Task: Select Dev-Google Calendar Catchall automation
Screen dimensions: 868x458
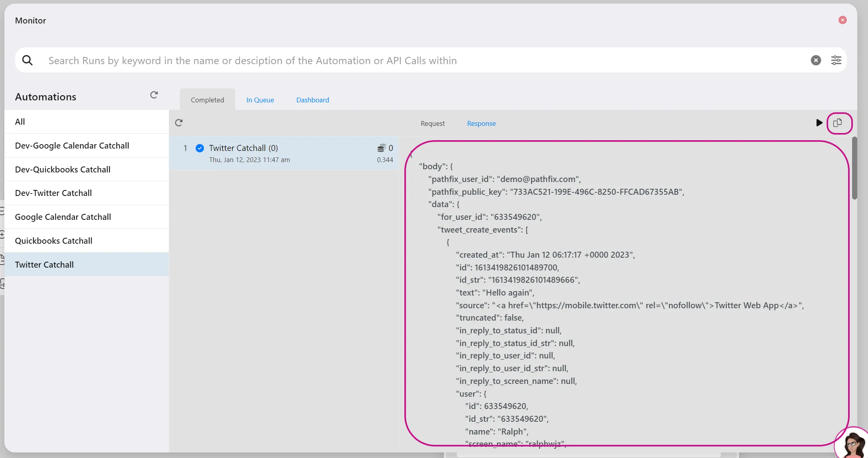Action: pos(86,146)
